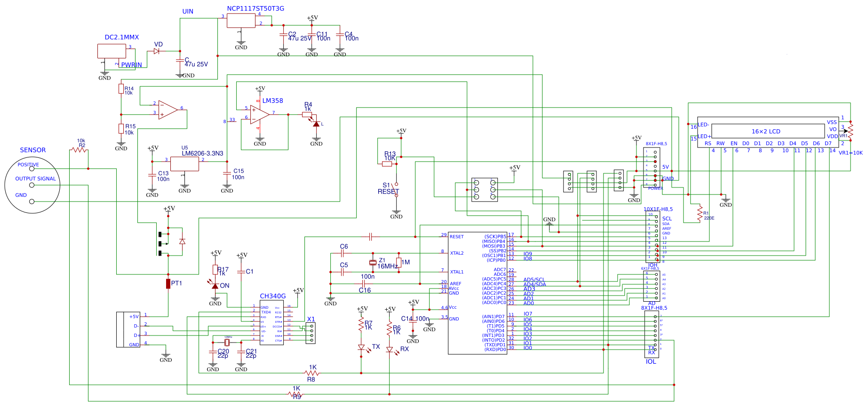Click the R8 1K resistor symbol

pos(311,373)
